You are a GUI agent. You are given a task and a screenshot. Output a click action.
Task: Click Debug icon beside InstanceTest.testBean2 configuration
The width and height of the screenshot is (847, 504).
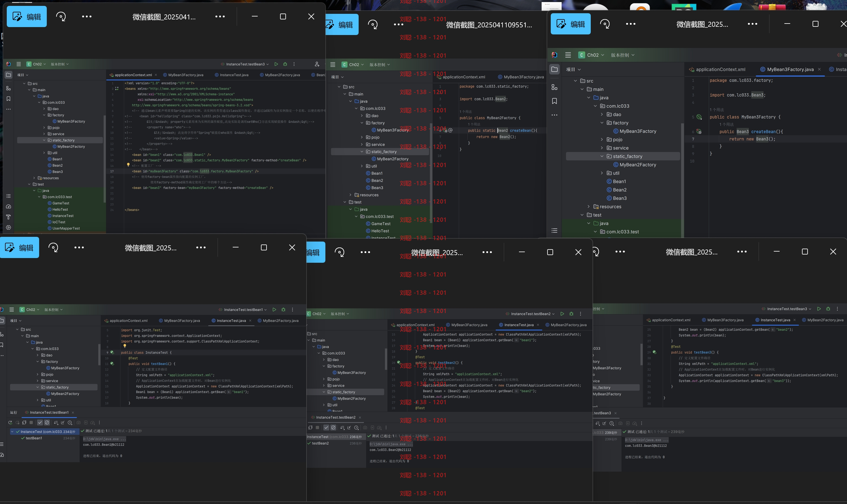[x=571, y=314]
